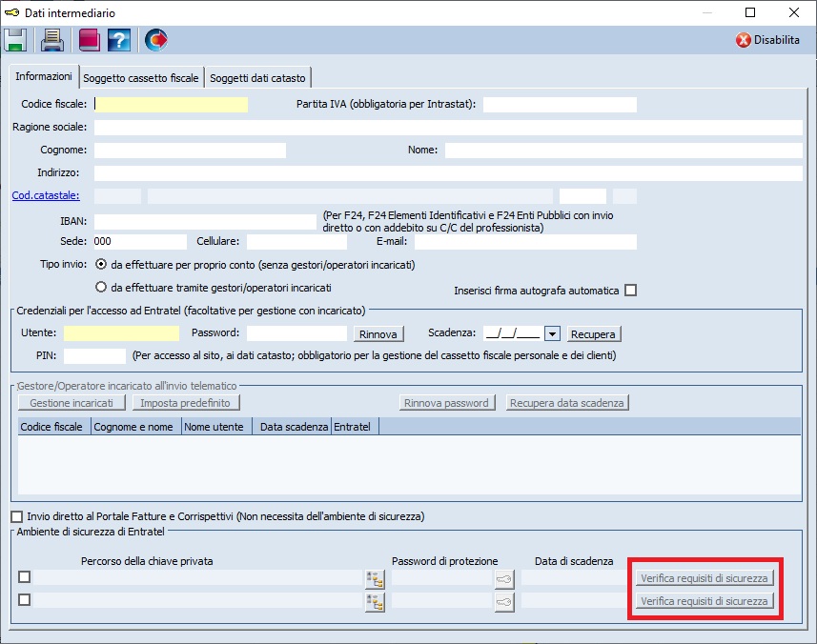
Task: Click the 'Recupera data scadenza' button
Action: point(567,403)
